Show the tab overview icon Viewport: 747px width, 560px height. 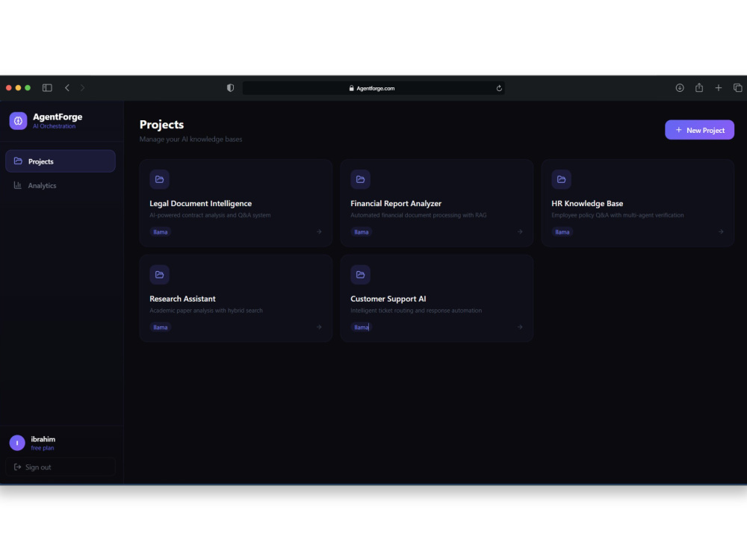click(x=737, y=87)
